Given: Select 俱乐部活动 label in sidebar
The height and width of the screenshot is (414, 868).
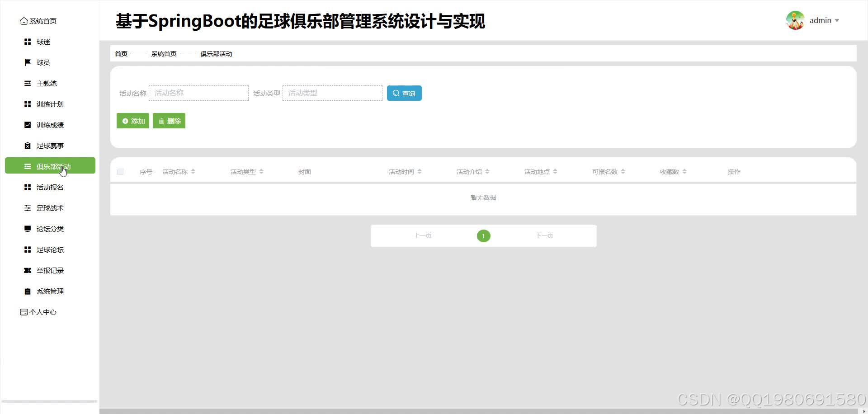Looking at the screenshot, I should point(53,166).
